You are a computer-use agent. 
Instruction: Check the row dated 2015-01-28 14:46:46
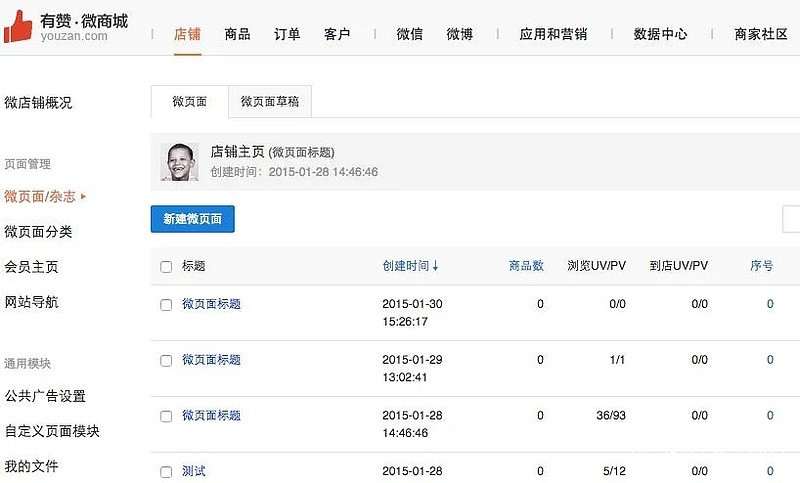[166, 416]
